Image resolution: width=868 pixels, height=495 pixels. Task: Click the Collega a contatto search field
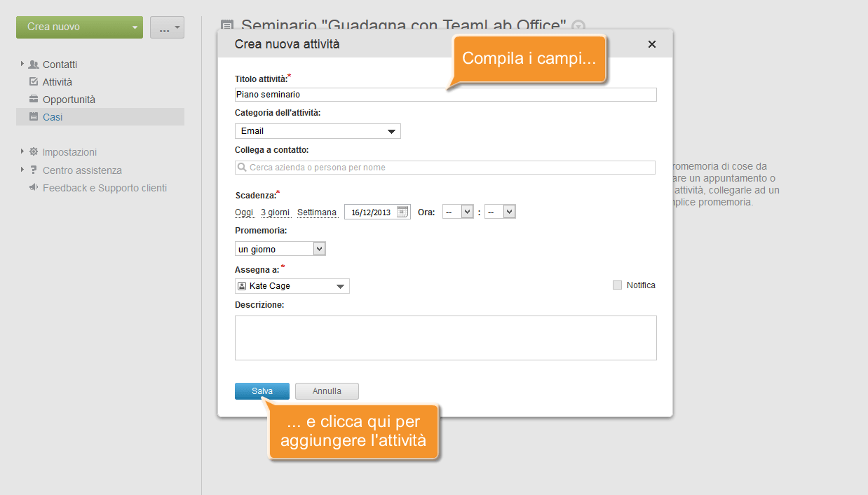(445, 168)
